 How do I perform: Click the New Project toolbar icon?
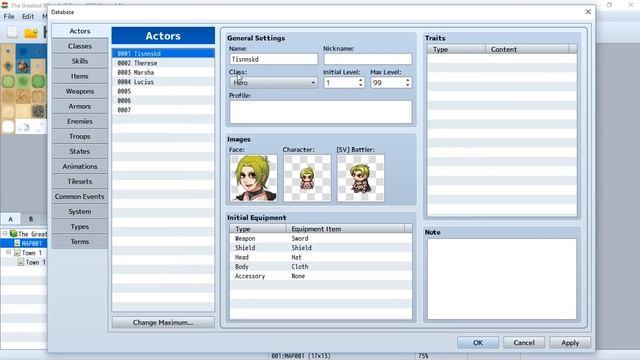[12, 32]
